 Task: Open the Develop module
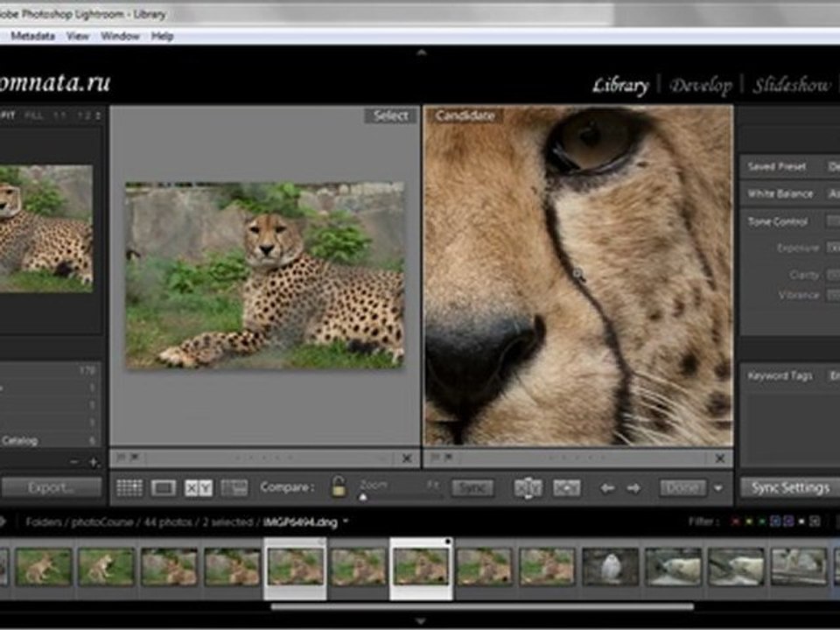coord(700,85)
